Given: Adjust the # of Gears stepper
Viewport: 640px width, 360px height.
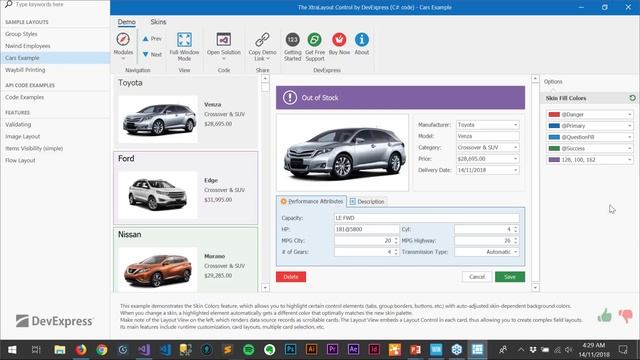Looking at the screenshot, I should [396, 252].
